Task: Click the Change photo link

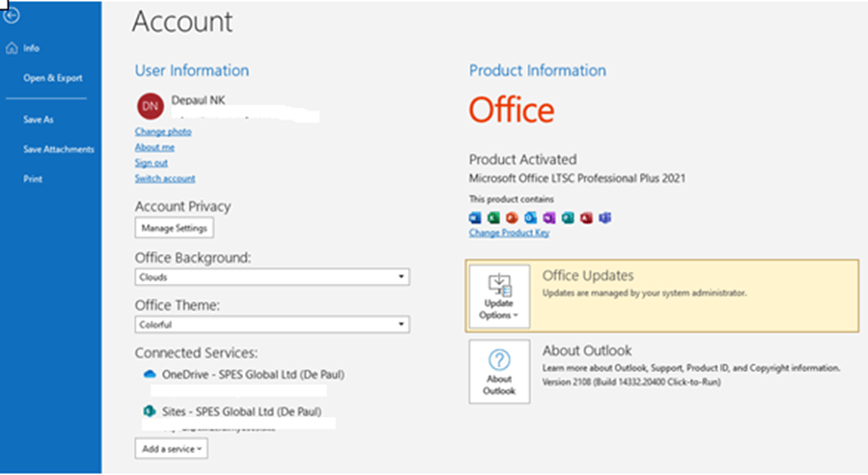Action: pyautogui.click(x=164, y=132)
